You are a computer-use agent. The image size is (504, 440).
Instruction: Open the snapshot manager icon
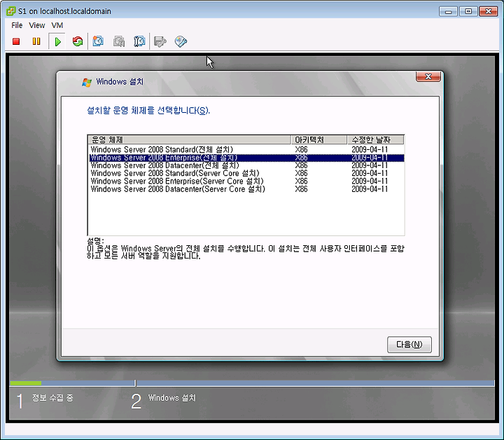click(x=139, y=41)
